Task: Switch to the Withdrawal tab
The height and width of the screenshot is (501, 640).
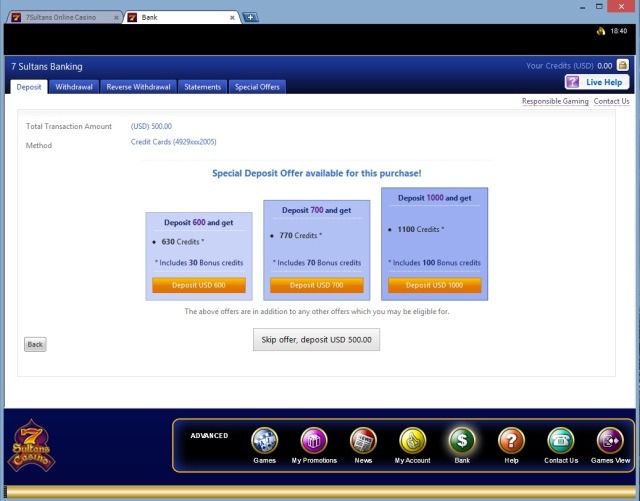Action: [x=74, y=87]
